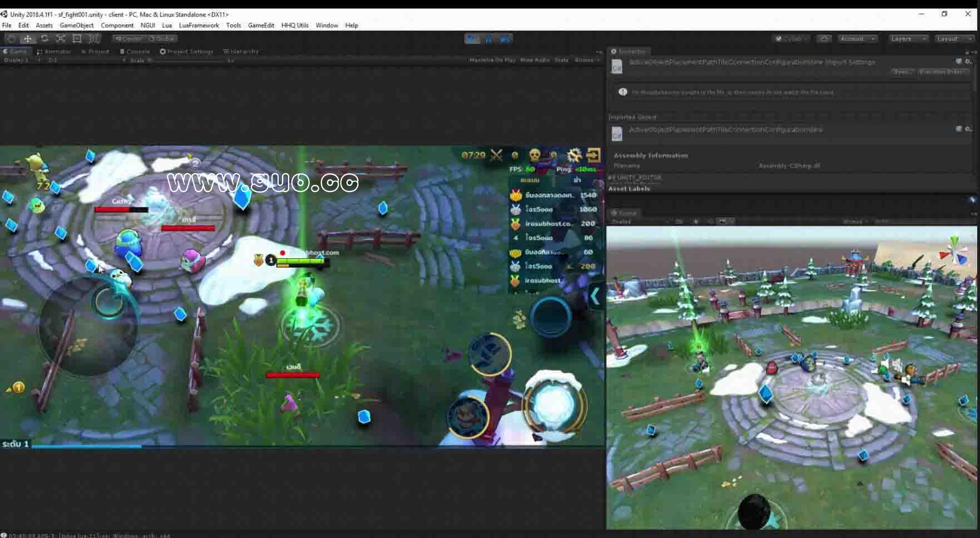Select the Hand tool in the toolbar

coord(11,38)
